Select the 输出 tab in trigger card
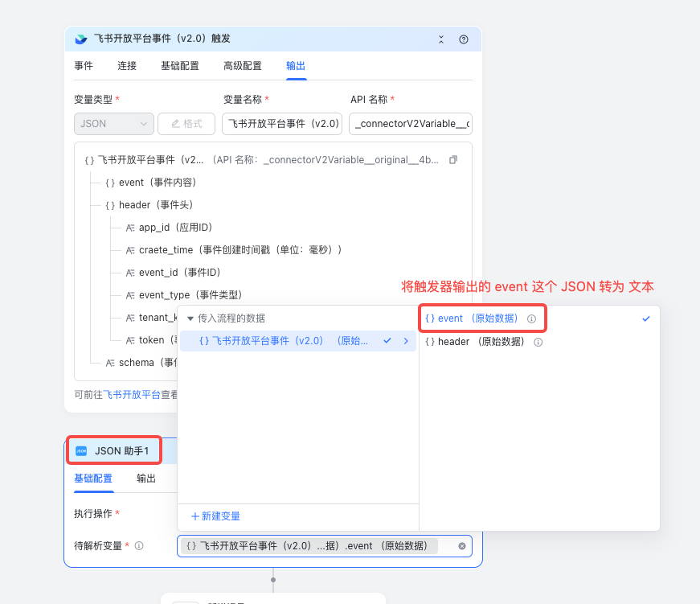This screenshot has height=604, width=700. (296, 66)
